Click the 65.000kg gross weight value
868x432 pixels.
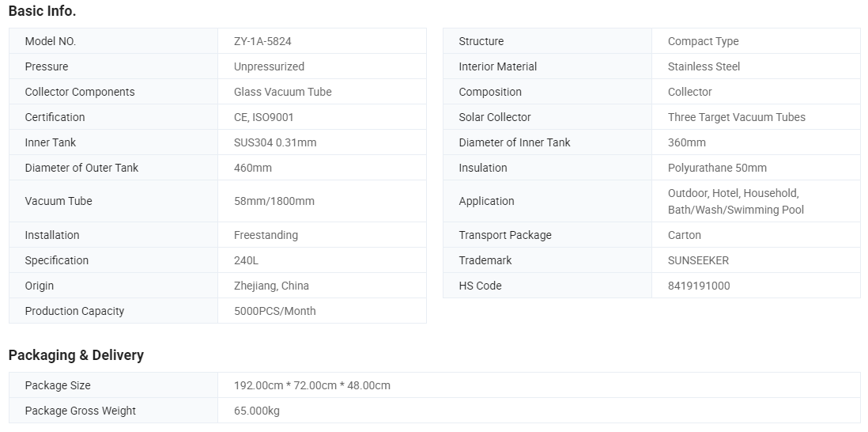(x=256, y=411)
